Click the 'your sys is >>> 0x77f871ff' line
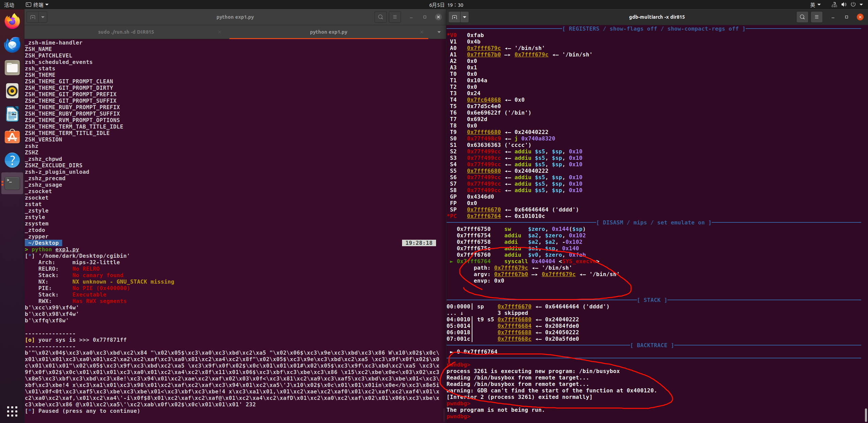 click(x=75, y=340)
